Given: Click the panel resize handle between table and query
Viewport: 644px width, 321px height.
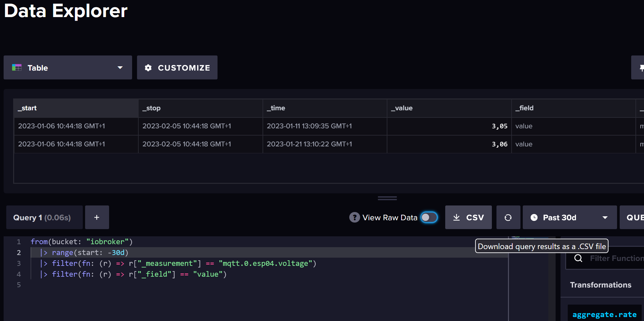Looking at the screenshot, I should (x=387, y=198).
